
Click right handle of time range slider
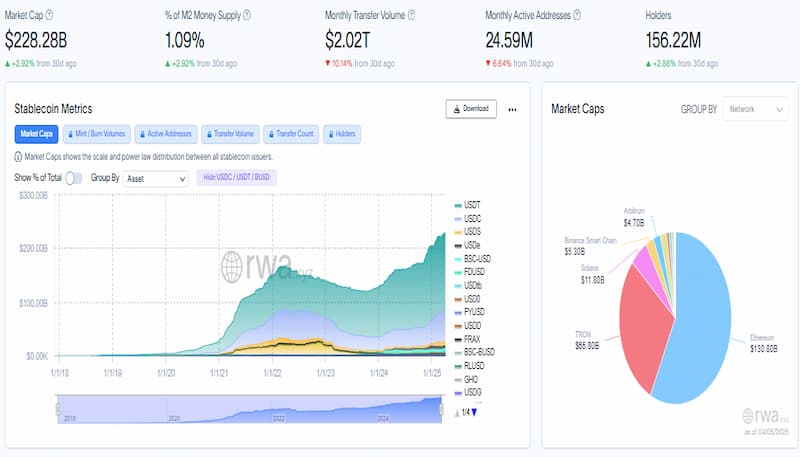pos(442,409)
